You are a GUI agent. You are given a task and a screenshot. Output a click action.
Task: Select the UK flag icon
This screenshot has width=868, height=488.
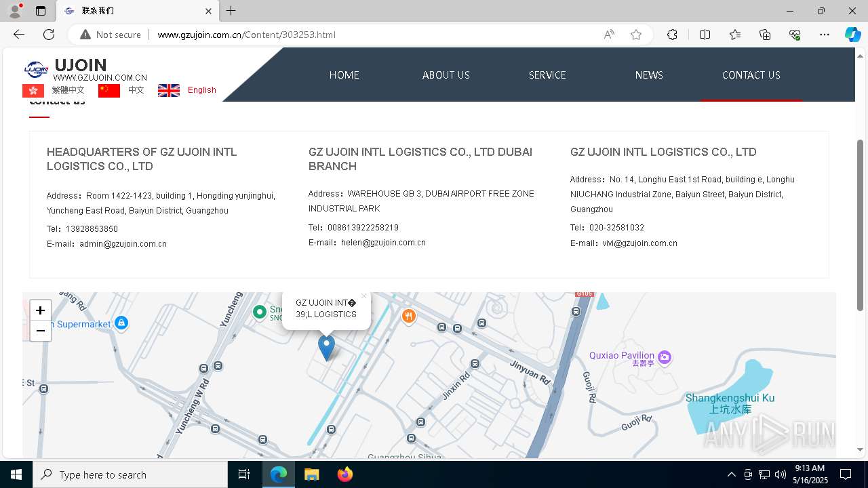[169, 91]
